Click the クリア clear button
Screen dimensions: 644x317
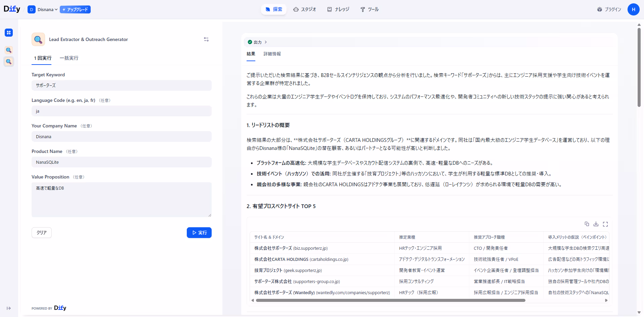click(x=42, y=233)
